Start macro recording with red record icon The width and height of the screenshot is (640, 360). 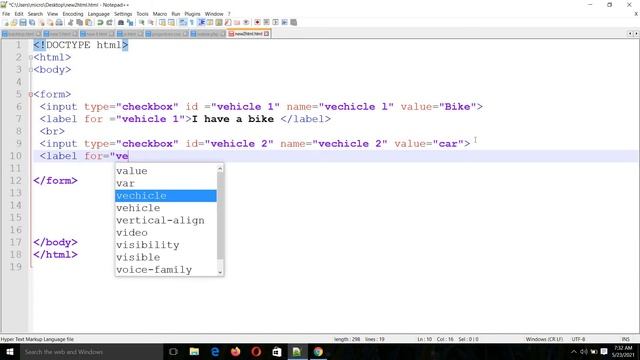click(x=257, y=22)
